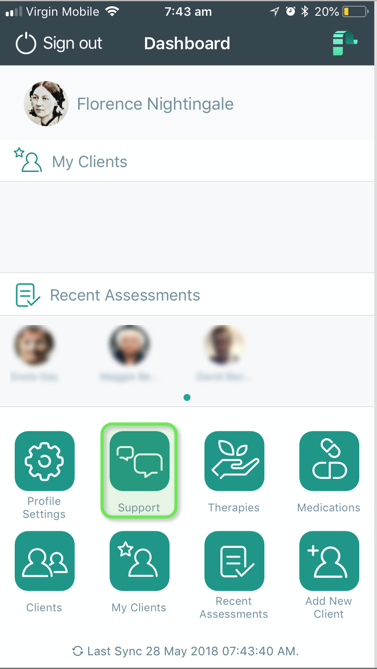Open the Therapies leaf-and-hand icon
The height and width of the screenshot is (669, 377).
coord(234,461)
